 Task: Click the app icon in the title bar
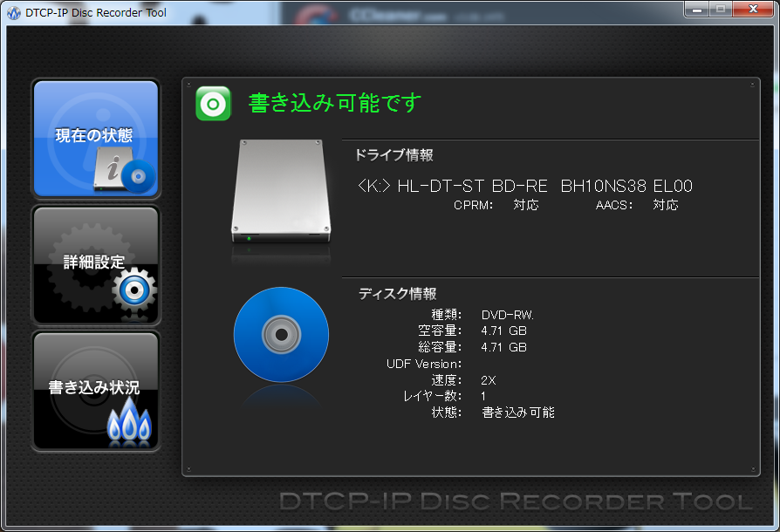[x=14, y=13]
